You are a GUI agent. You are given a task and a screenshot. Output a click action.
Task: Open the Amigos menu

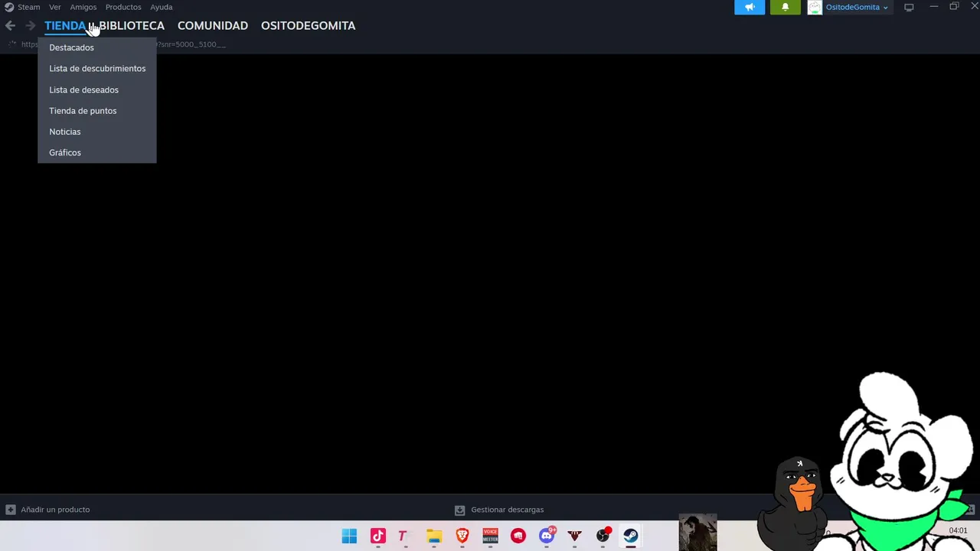coord(83,7)
